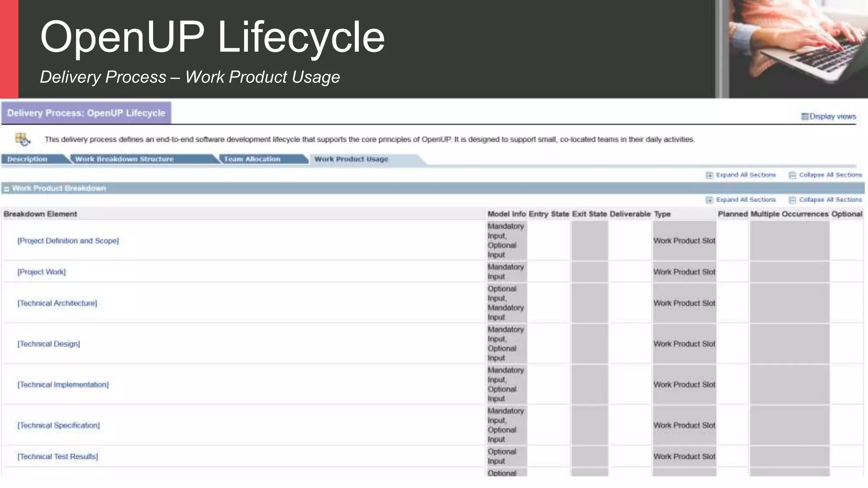Click the Display views icon
The image size is (868, 488).
pyautogui.click(x=805, y=116)
